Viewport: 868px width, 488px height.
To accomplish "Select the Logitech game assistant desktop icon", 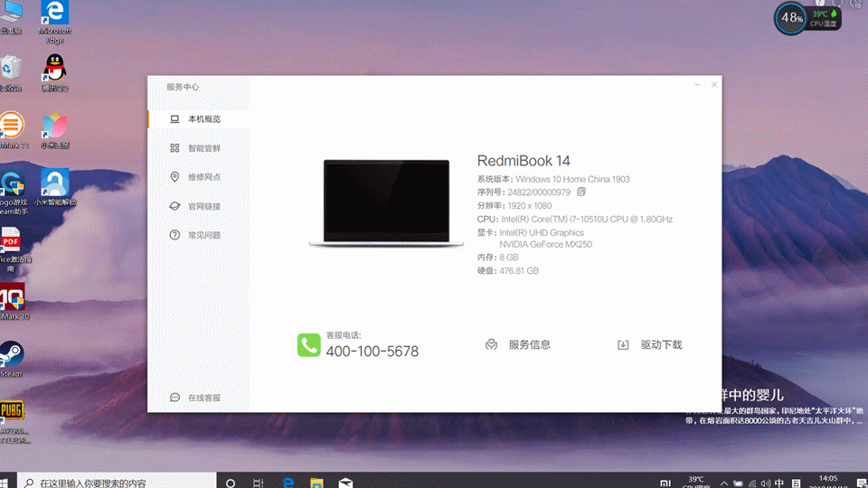I will 14,192.
